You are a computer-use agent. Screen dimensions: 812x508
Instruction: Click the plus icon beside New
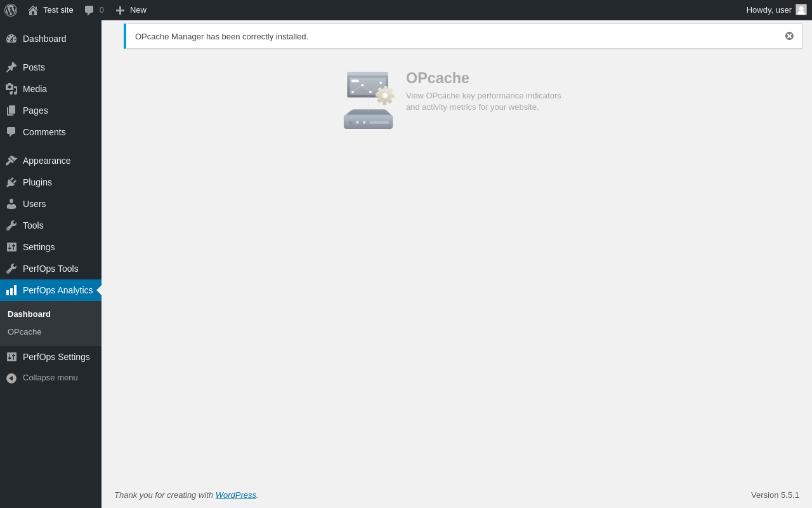tap(120, 10)
